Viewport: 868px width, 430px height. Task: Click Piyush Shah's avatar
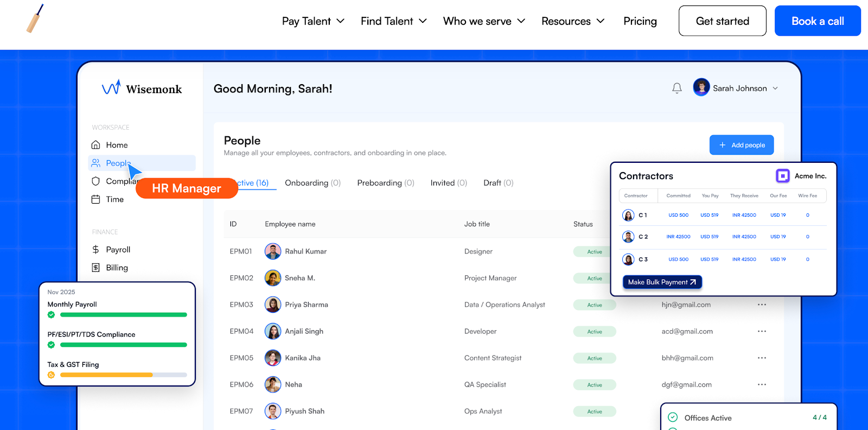273,411
